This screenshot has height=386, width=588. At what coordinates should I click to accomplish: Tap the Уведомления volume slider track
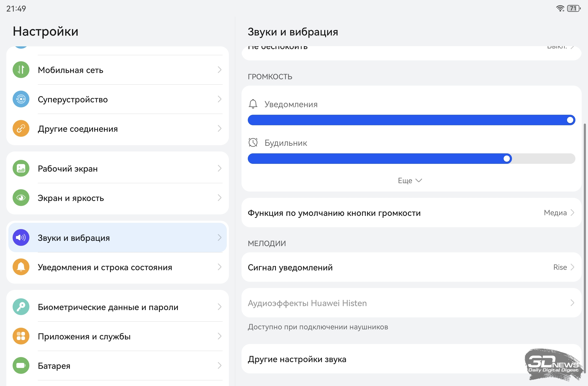[x=411, y=120]
